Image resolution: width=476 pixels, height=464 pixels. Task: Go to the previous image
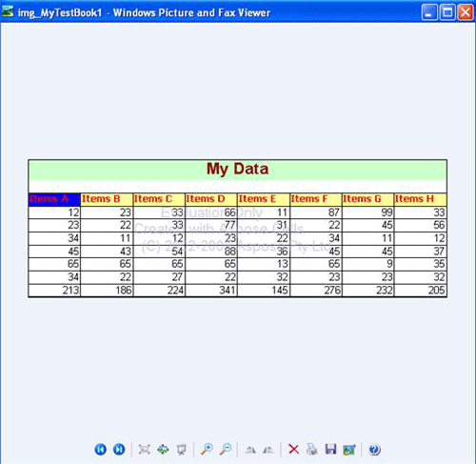(101, 450)
